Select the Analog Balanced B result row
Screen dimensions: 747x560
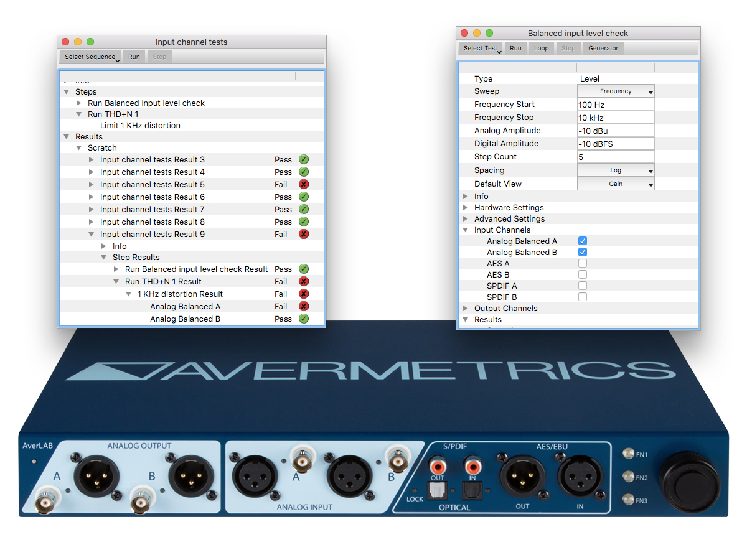[x=192, y=319]
